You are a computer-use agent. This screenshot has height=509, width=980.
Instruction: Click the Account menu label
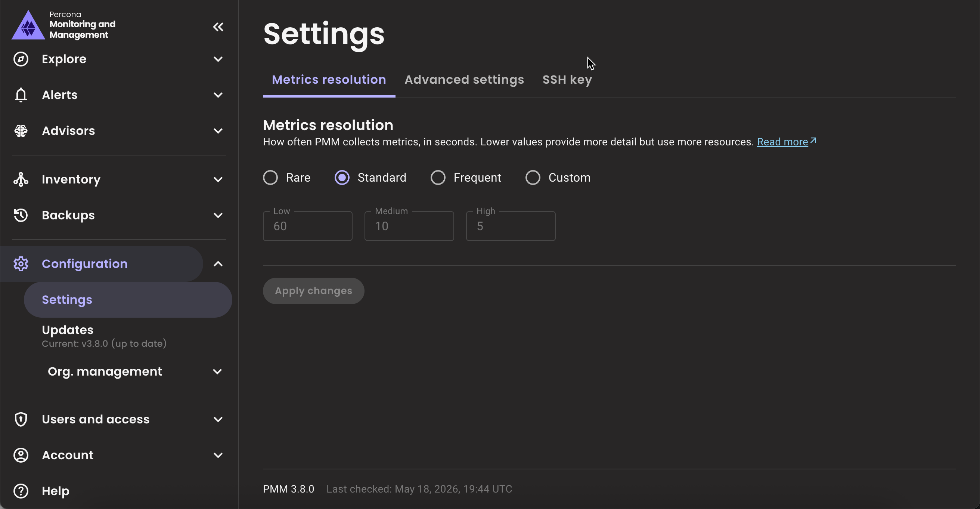[x=67, y=455]
